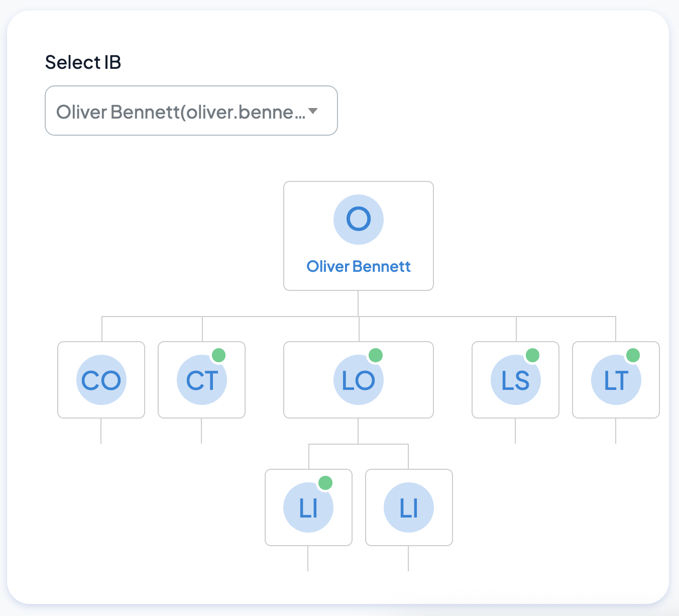Select the LI avatar with green dot
679x616 pixels.
coord(308,507)
